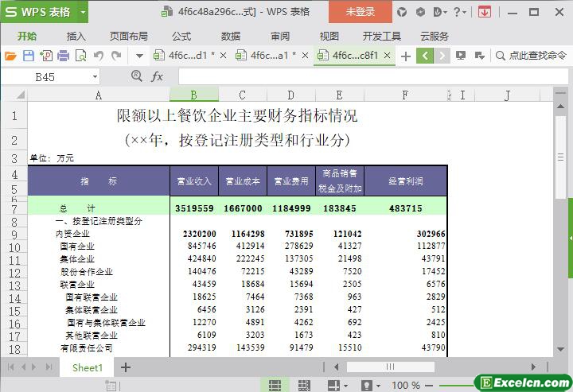Viewport: 573px width, 392px height.
Task: Click the fx insert function icon
Action: pos(158,76)
